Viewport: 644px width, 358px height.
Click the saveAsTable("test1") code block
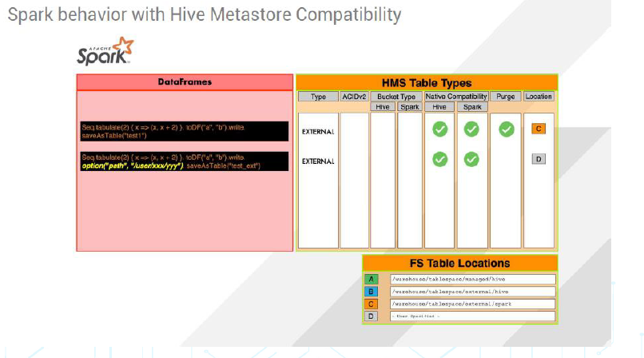[185, 131]
